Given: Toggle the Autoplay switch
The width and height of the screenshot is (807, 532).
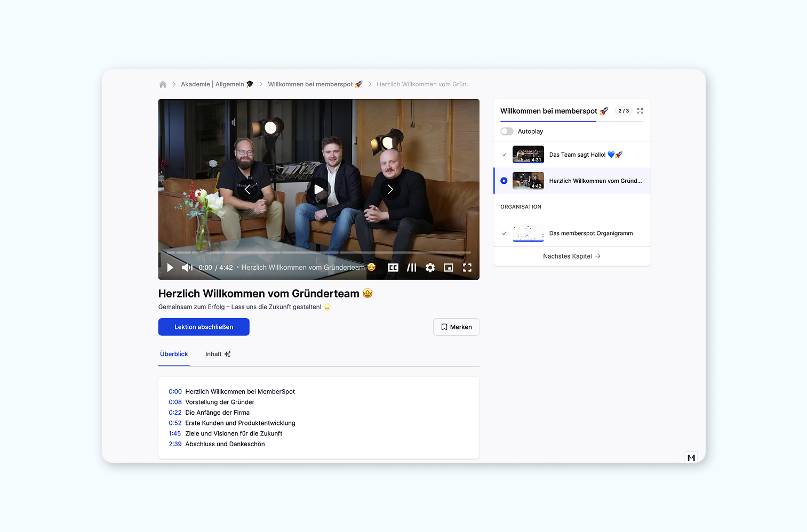Looking at the screenshot, I should [507, 131].
